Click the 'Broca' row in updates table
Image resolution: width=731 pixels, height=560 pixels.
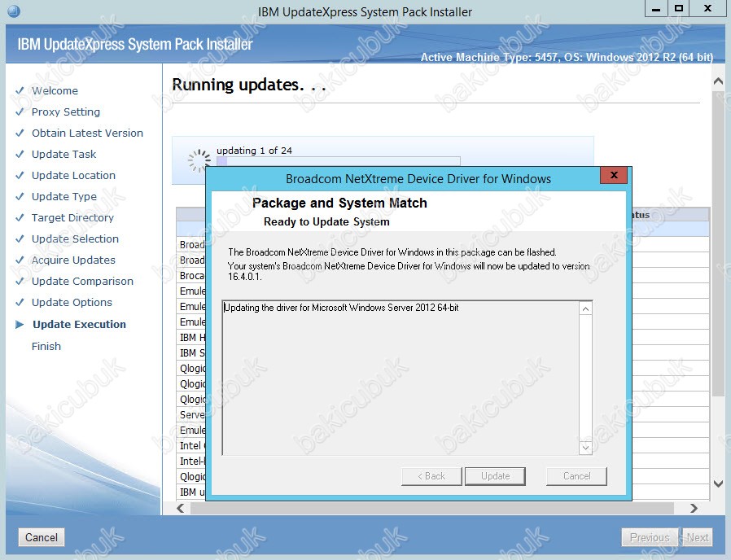tap(191, 276)
